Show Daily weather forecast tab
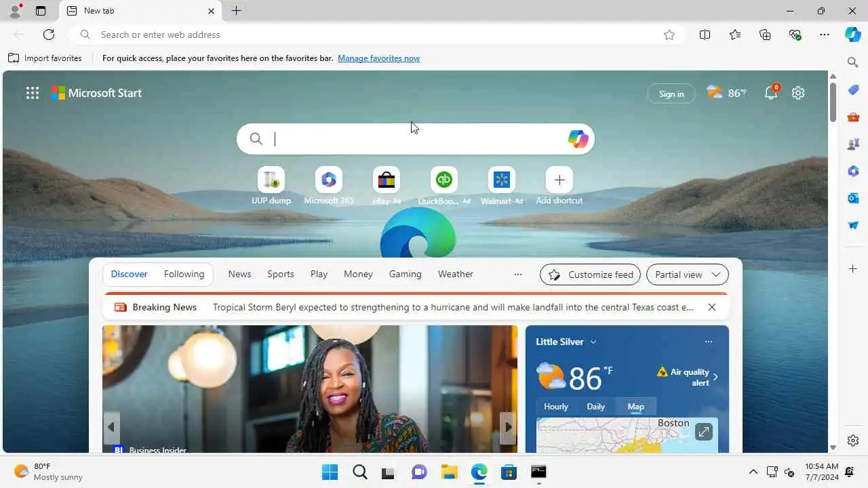The height and width of the screenshot is (488, 868). [595, 407]
